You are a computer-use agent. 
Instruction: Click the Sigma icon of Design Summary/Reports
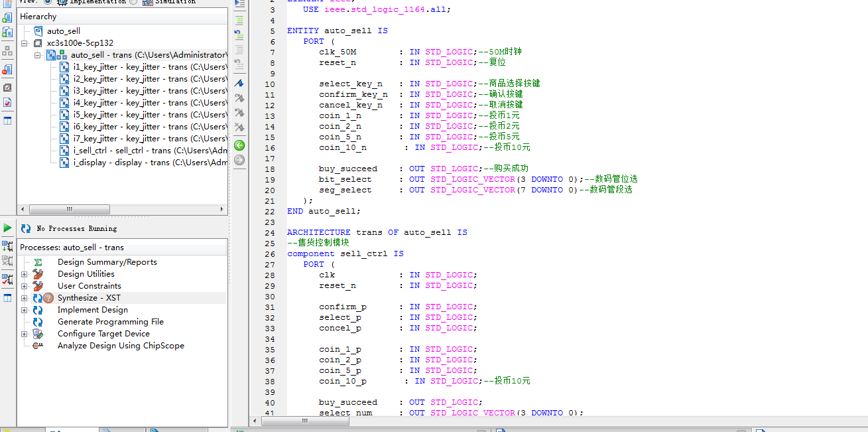(x=38, y=262)
